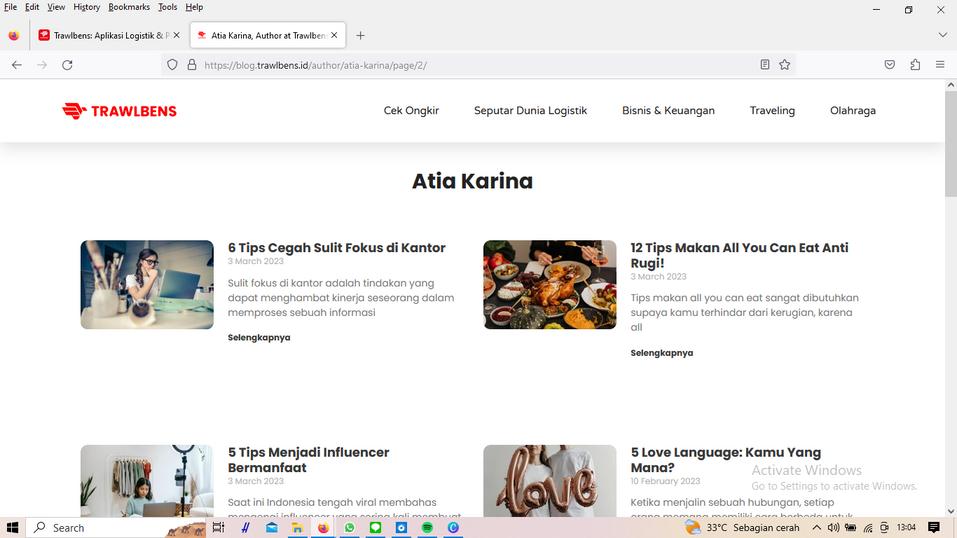Show hidden system tray icons

coord(817,528)
